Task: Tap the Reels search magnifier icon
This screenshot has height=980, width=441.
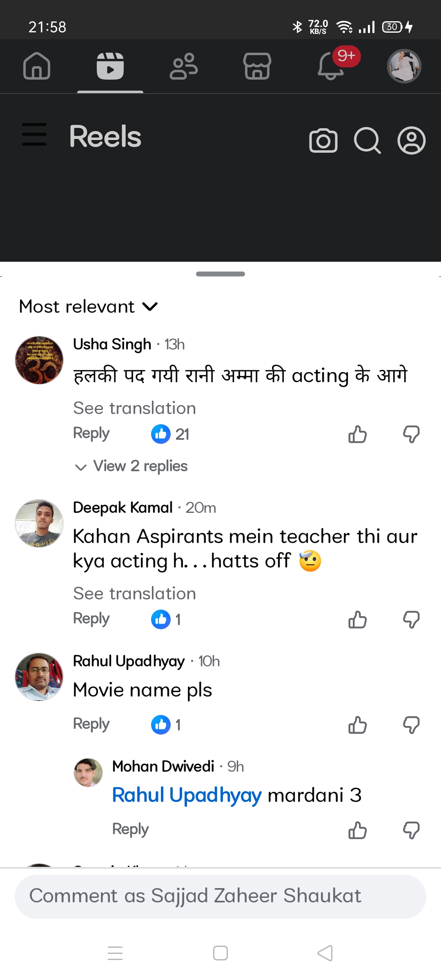Action: (x=367, y=141)
